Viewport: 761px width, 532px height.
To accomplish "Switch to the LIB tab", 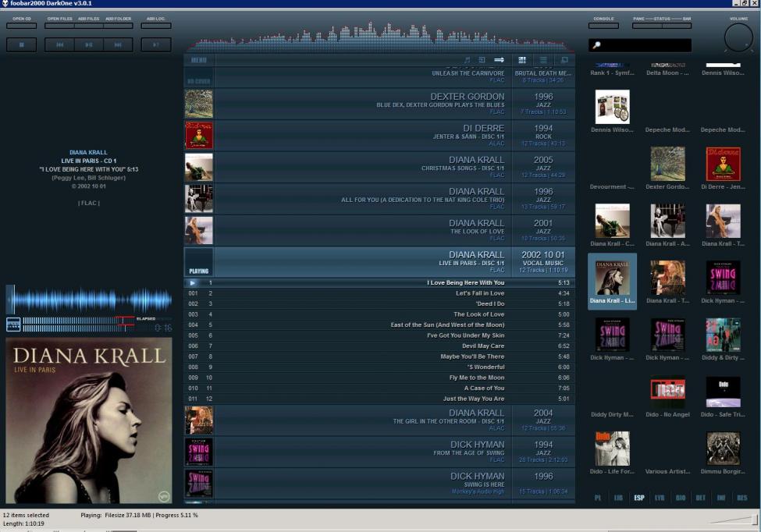I will (x=618, y=498).
